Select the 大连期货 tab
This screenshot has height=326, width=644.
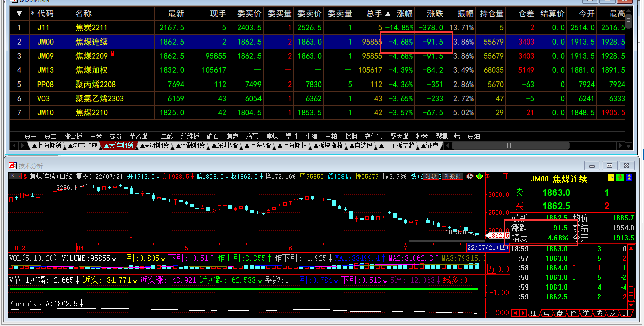point(118,146)
